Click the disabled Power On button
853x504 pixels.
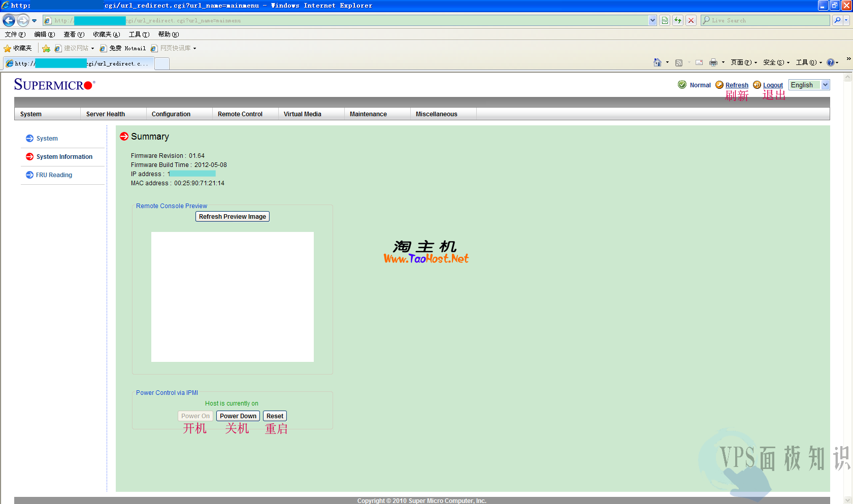tap(195, 416)
